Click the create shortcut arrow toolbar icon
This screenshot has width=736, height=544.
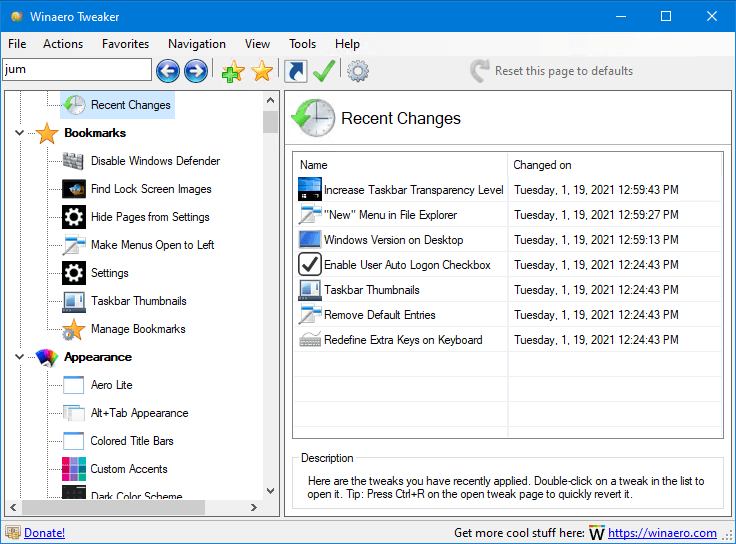click(x=296, y=71)
